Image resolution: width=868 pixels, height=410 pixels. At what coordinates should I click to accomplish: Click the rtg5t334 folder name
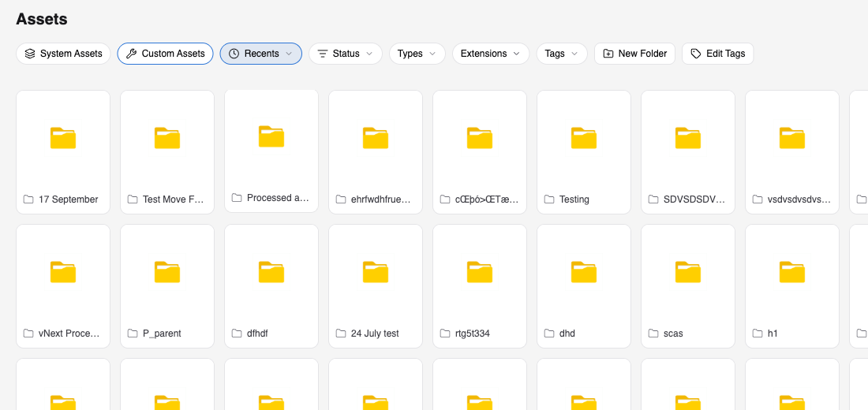click(472, 333)
